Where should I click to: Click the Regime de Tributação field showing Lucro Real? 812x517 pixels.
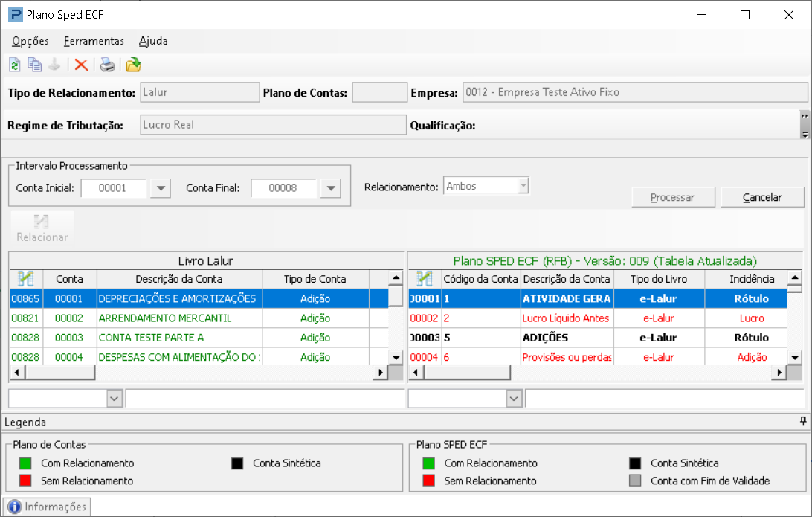click(273, 125)
